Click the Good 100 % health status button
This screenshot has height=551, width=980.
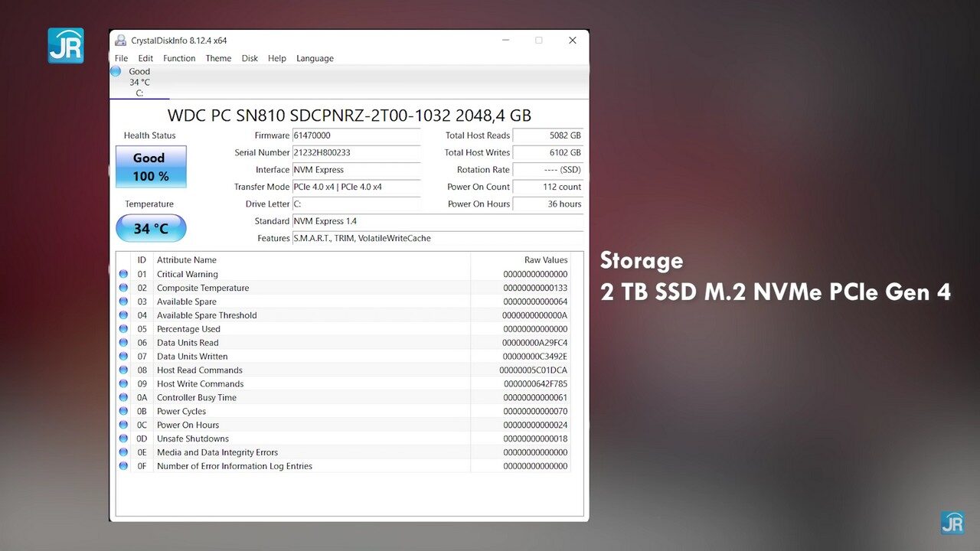click(151, 167)
